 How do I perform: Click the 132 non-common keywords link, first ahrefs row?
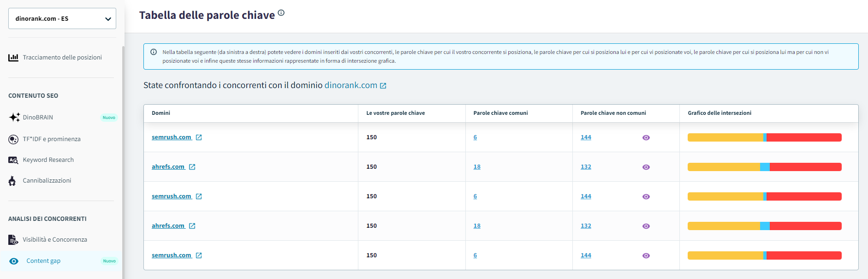pos(586,167)
